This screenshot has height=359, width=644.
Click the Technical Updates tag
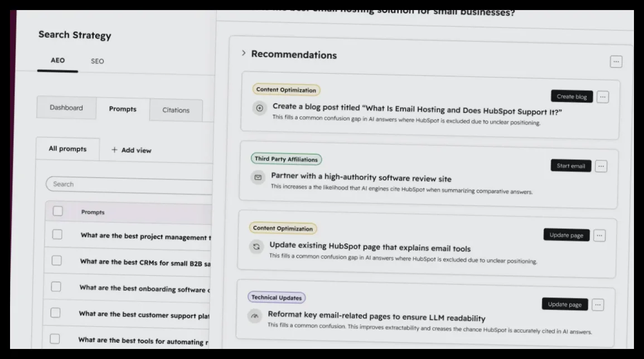pos(277,298)
